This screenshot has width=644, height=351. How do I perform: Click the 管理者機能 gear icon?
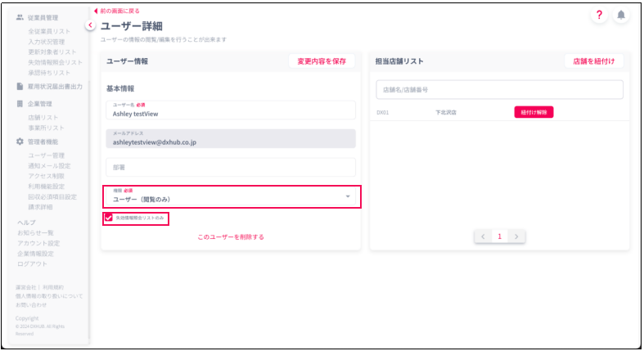coord(20,142)
